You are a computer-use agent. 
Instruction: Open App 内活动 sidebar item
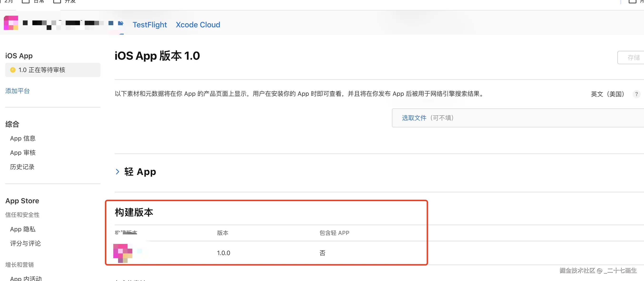(26, 278)
